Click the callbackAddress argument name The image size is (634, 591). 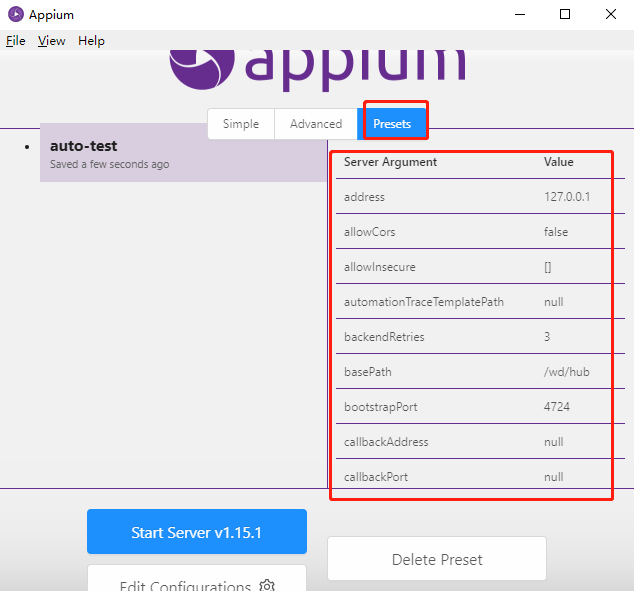[x=386, y=442]
